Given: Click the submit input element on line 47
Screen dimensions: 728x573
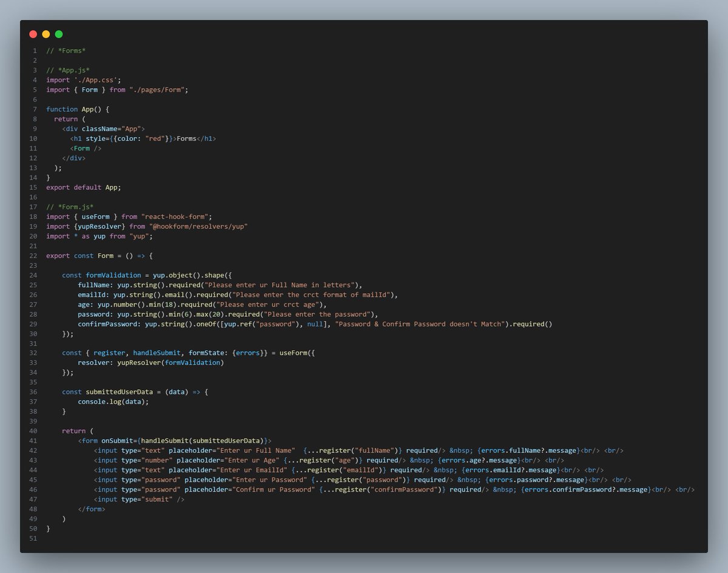Looking at the screenshot, I should click(138, 499).
